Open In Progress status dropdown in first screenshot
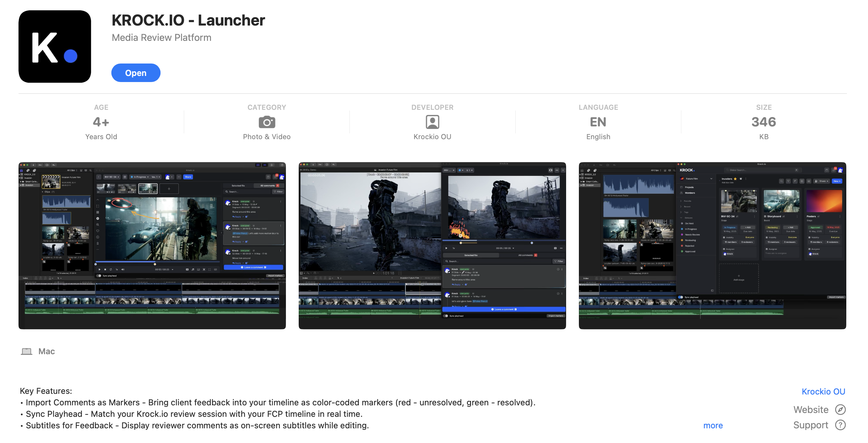Screen dimensions: 868x443 [x=140, y=177]
